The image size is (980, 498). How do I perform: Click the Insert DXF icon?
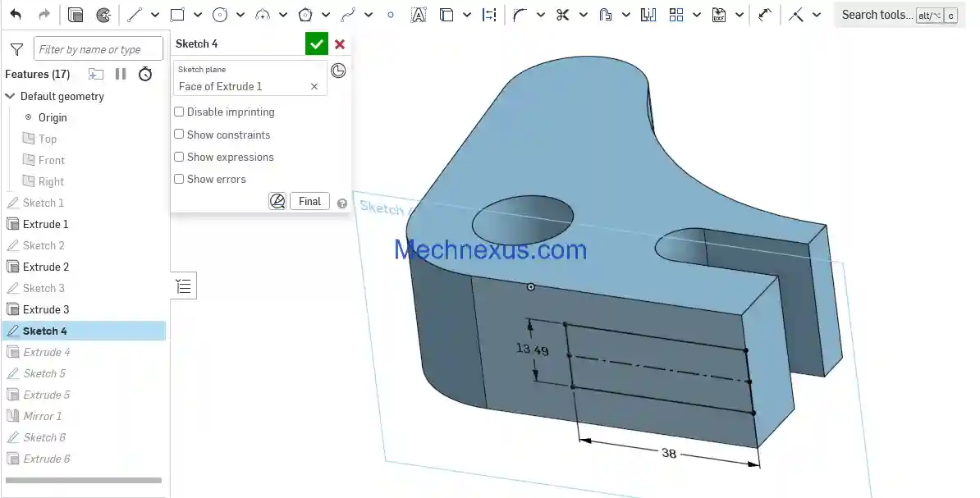[x=719, y=15]
